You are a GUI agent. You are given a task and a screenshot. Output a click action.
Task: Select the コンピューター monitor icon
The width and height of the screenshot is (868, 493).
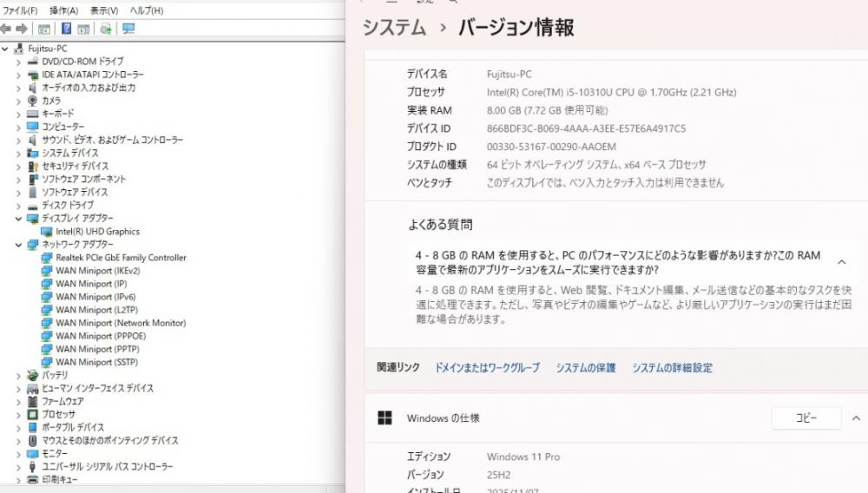[x=33, y=127]
